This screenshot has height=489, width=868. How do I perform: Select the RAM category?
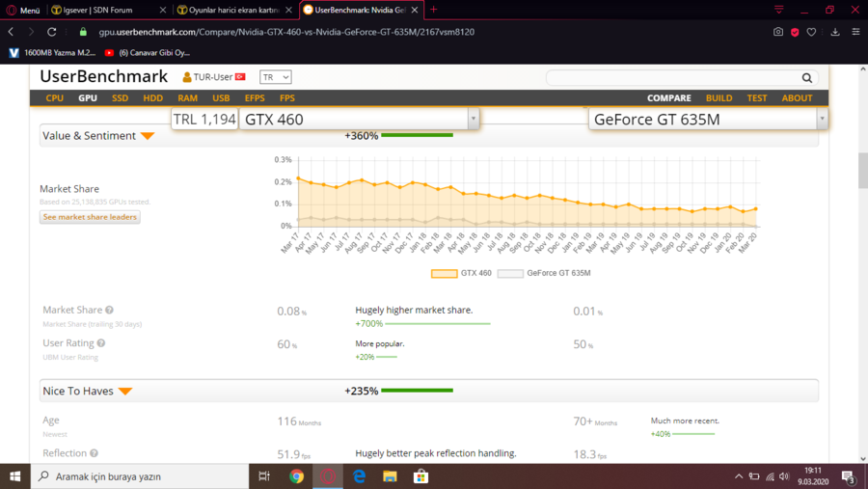188,98
